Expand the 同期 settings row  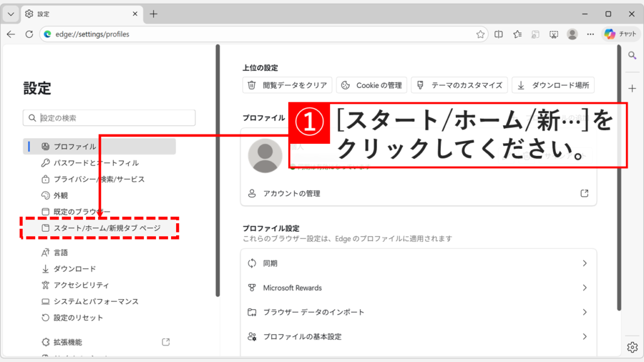[418, 263]
